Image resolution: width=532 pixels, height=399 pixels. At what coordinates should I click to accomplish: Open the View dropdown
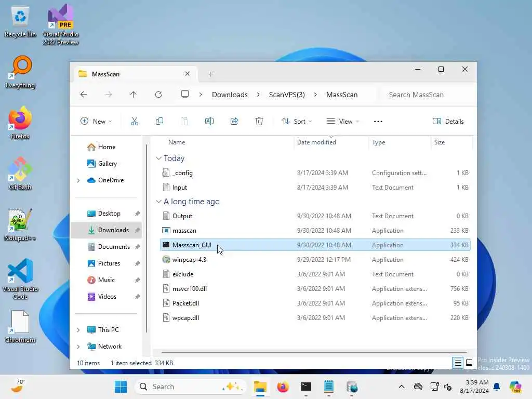click(x=343, y=121)
